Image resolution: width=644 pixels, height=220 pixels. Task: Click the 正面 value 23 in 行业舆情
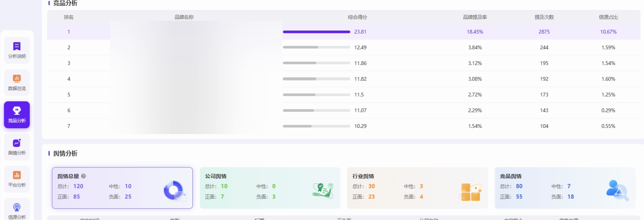372,197
